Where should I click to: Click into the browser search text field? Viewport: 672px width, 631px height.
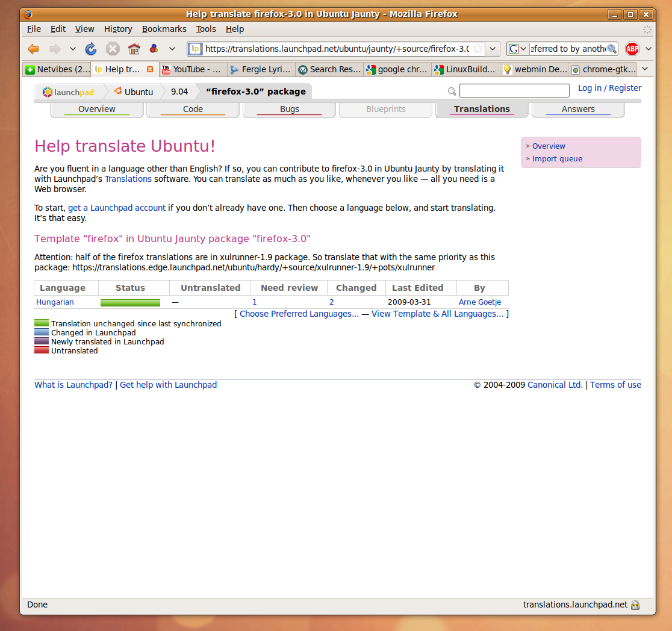(x=568, y=49)
